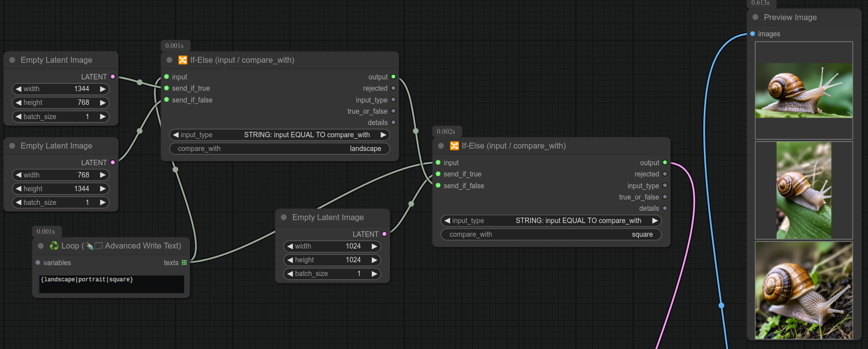868x349 pixels.
Task: Click the recycle icon in the Loop node title
Action: click(54, 246)
